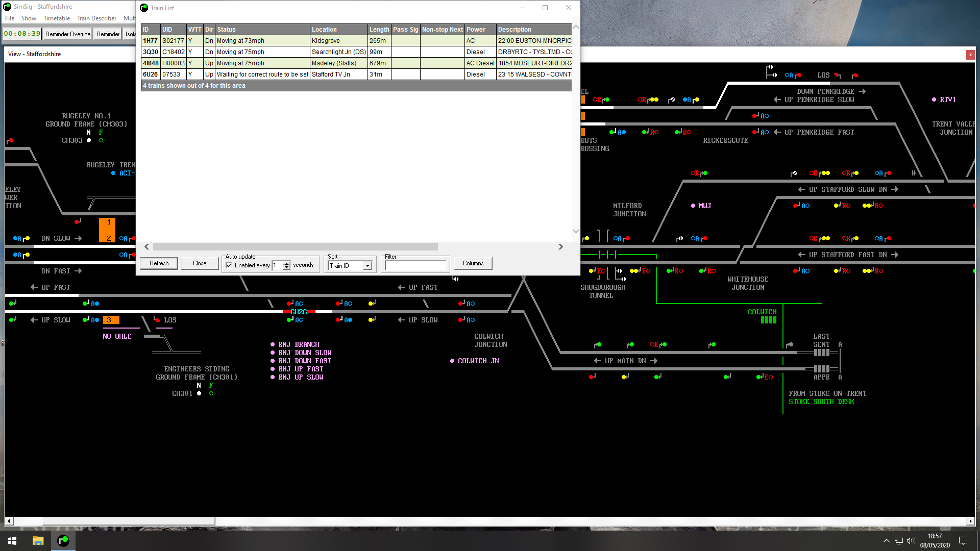Open the File menu
Screen dimensions: 980x551
pyautogui.click(x=10, y=18)
